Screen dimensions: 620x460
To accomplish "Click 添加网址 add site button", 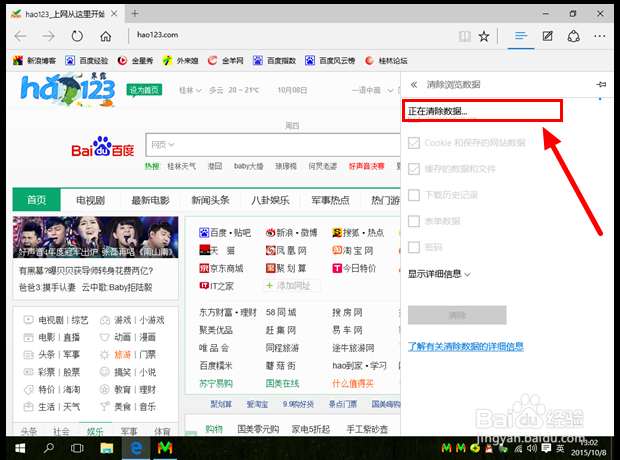I will 291,286.
